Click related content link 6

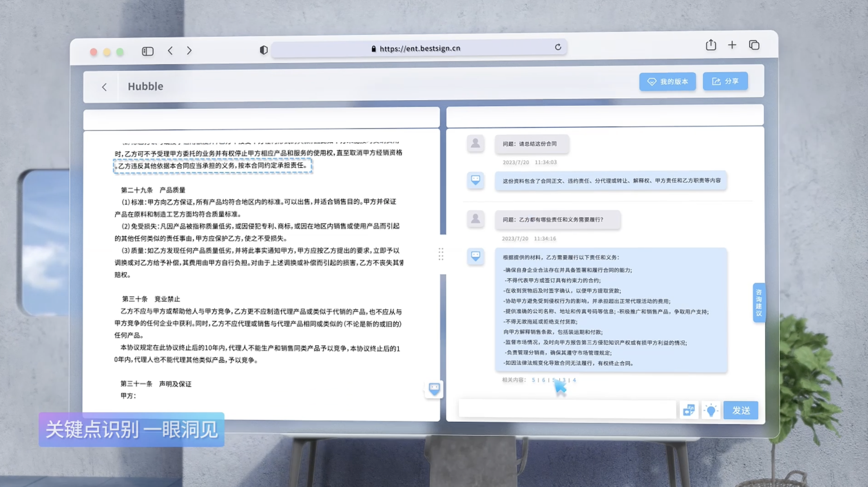pos(543,380)
